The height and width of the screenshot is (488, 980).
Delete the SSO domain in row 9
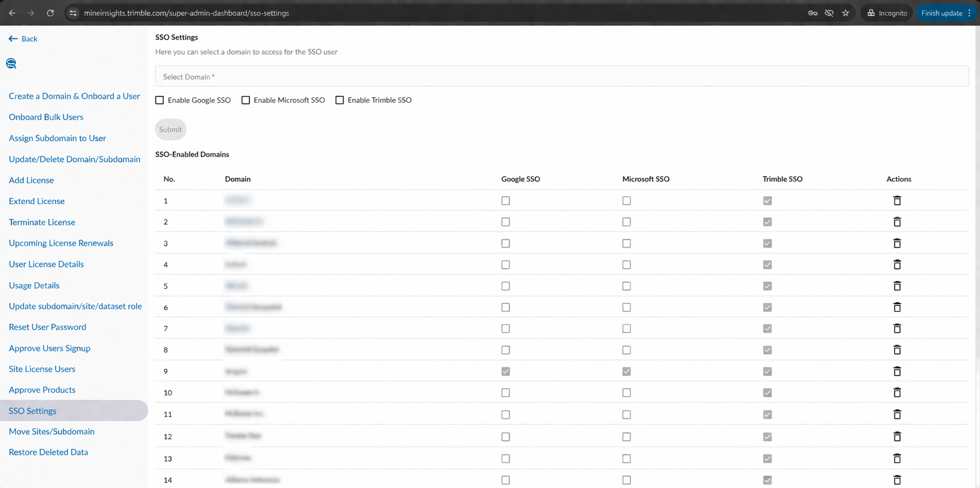tap(897, 372)
